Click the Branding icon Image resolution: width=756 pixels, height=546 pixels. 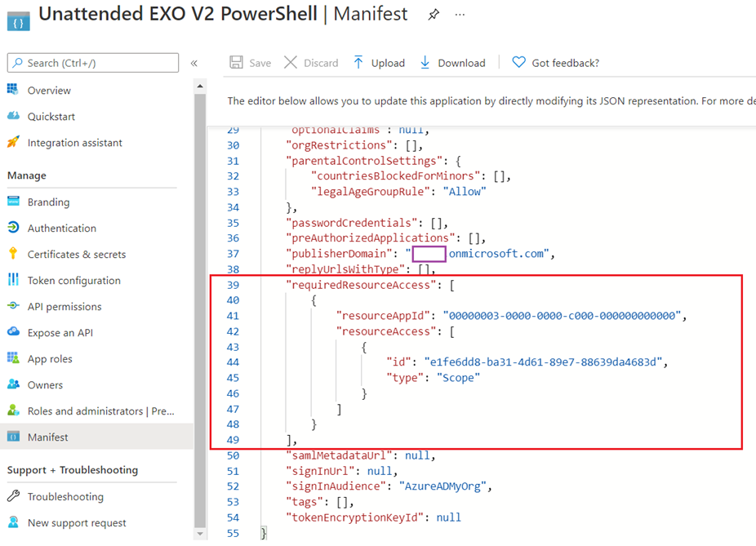13,201
